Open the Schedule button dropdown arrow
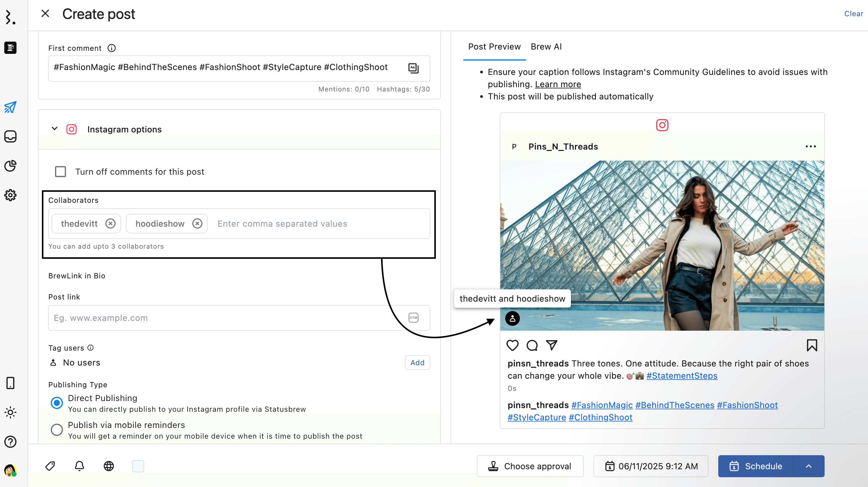The height and width of the screenshot is (487, 868). 809,466
